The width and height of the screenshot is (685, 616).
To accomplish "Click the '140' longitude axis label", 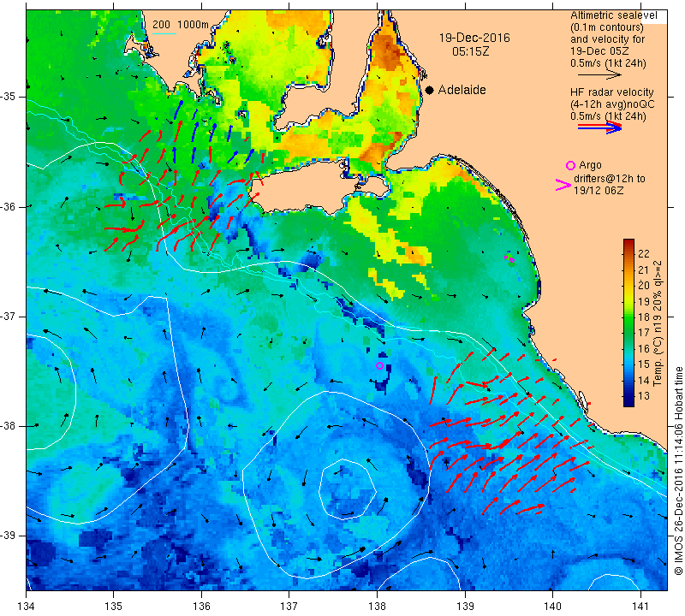I will pyautogui.click(x=552, y=606).
